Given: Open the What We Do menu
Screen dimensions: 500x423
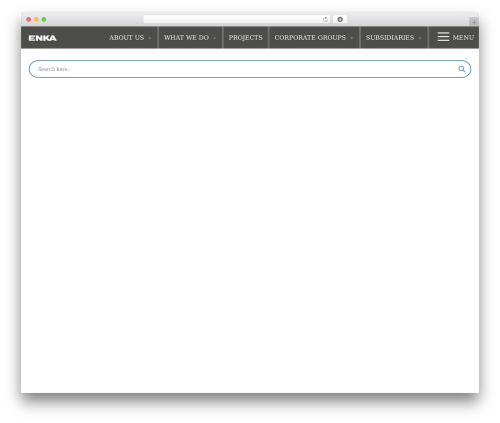Looking at the screenshot, I should click(x=186, y=38).
